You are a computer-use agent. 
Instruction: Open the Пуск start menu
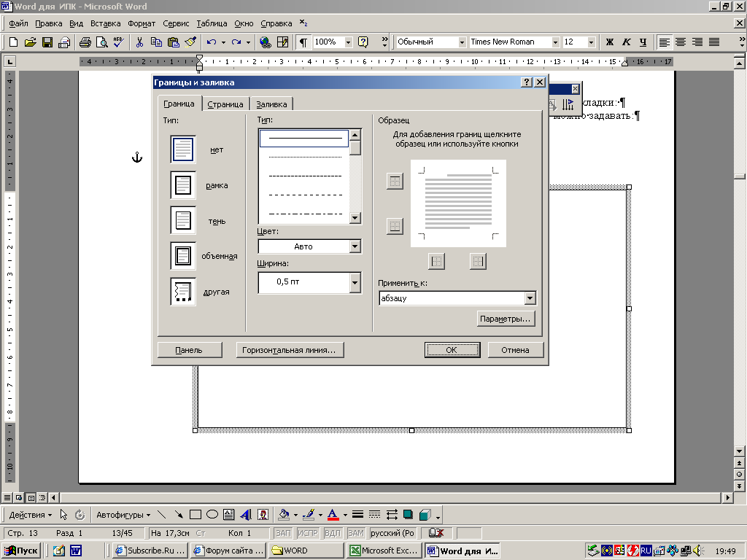21,551
